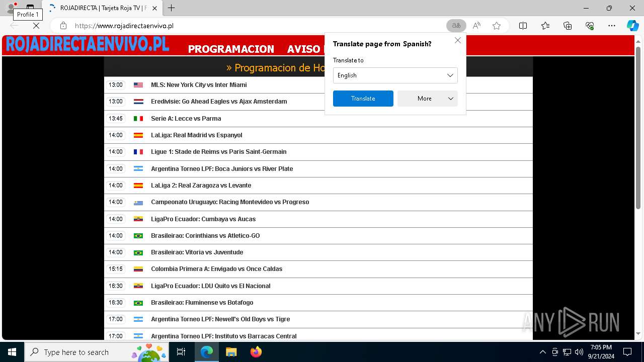The image size is (644, 362).
Task: Click the 13:45 time badge
Action: (116, 119)
